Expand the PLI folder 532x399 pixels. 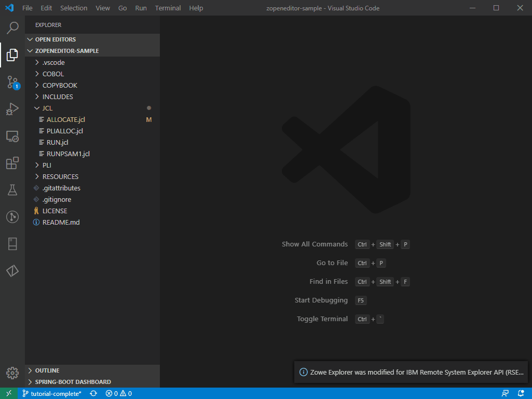[92, 165]
